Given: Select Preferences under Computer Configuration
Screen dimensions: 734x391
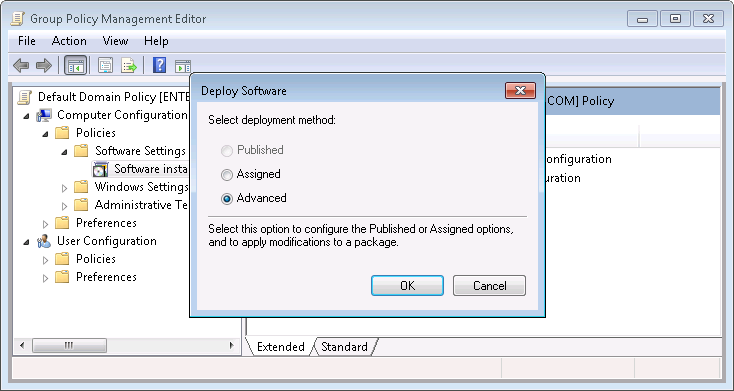Looking at the screenshot, I should pos(106,223).
